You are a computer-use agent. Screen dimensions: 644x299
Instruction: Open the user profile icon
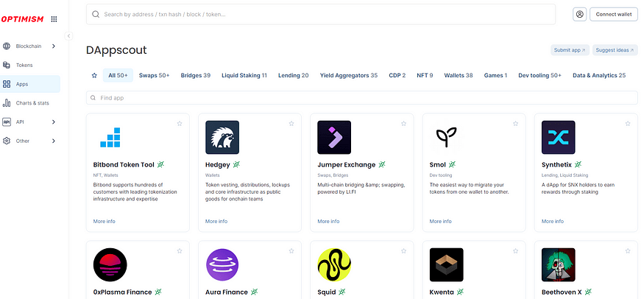(579, 14)
